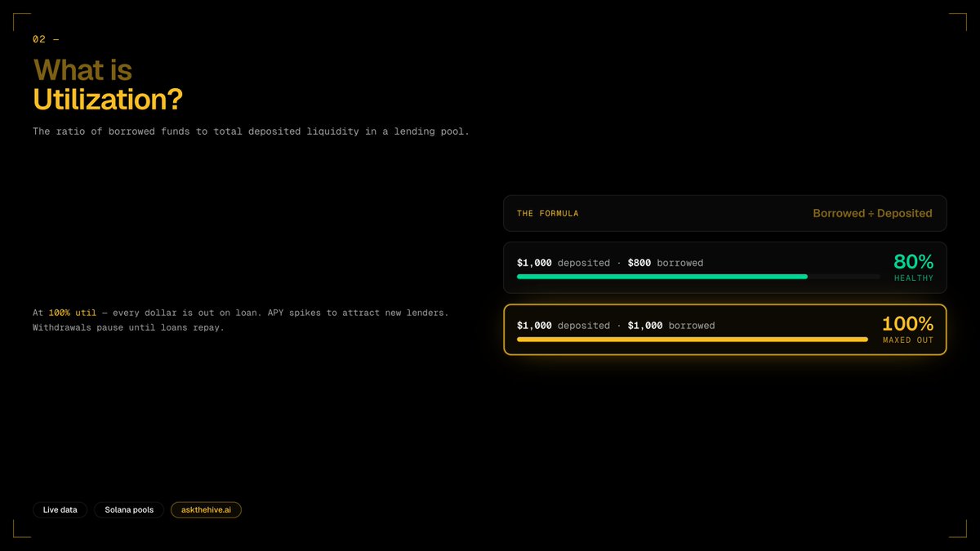Click the Withdrawals pause until loans repay text
Screen dimensions: 980x551
point(128,327)
